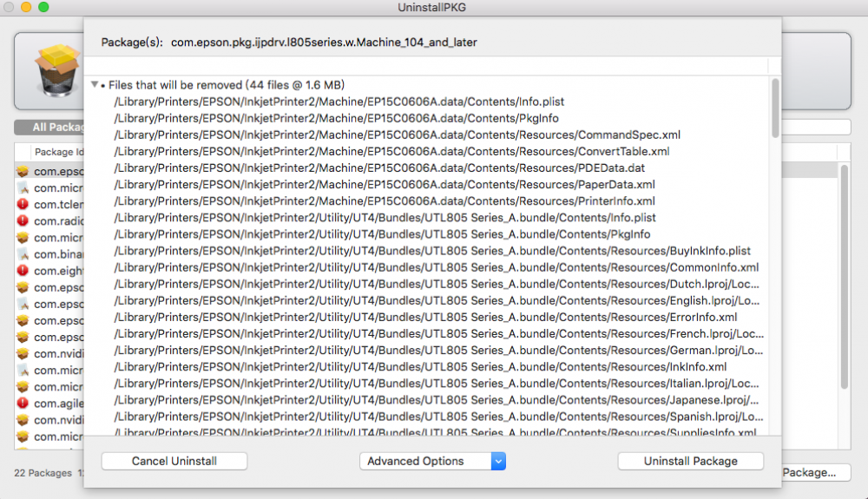The height and width of the screenshot is (499, 868).
Task: Select the com.tcler package row
Action: click(49, 204)
